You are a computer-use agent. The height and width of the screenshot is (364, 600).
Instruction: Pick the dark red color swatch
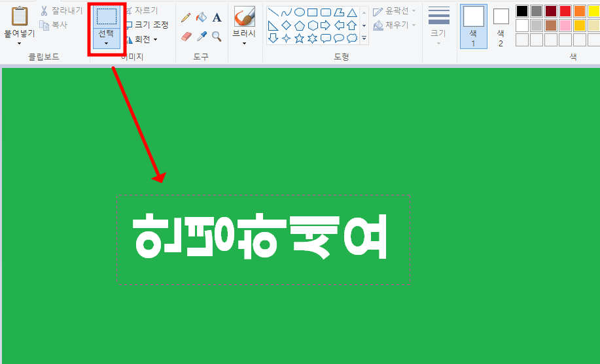click(551, 10)
